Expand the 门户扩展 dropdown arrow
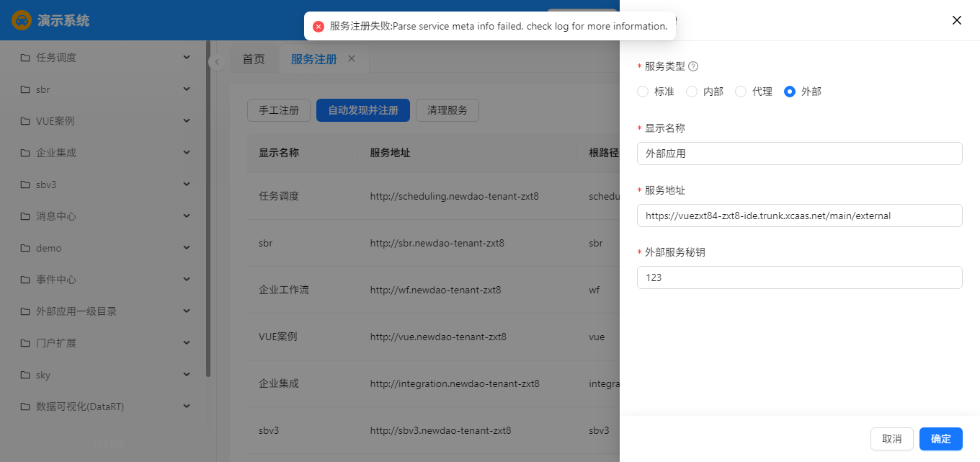Image resolution: width=980 pixels, height=462 pixels. coord(187,342)
